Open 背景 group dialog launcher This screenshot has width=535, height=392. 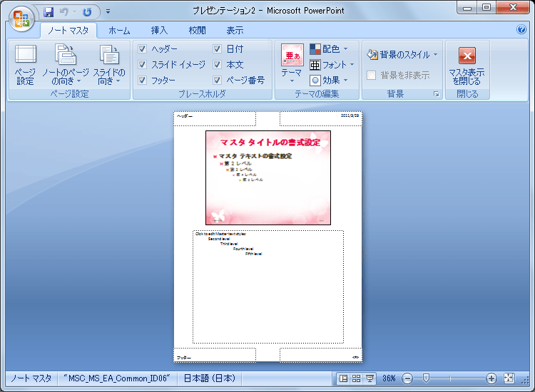point(436,94)
